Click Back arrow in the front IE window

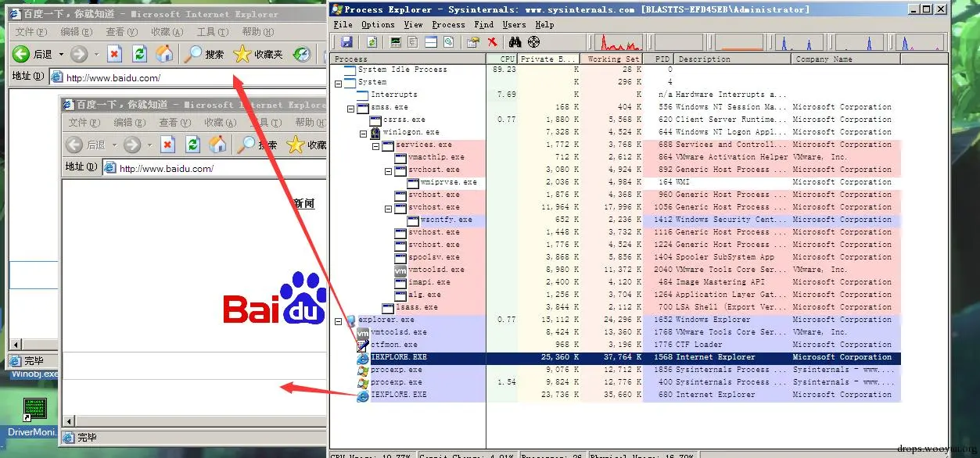[74, 145]
